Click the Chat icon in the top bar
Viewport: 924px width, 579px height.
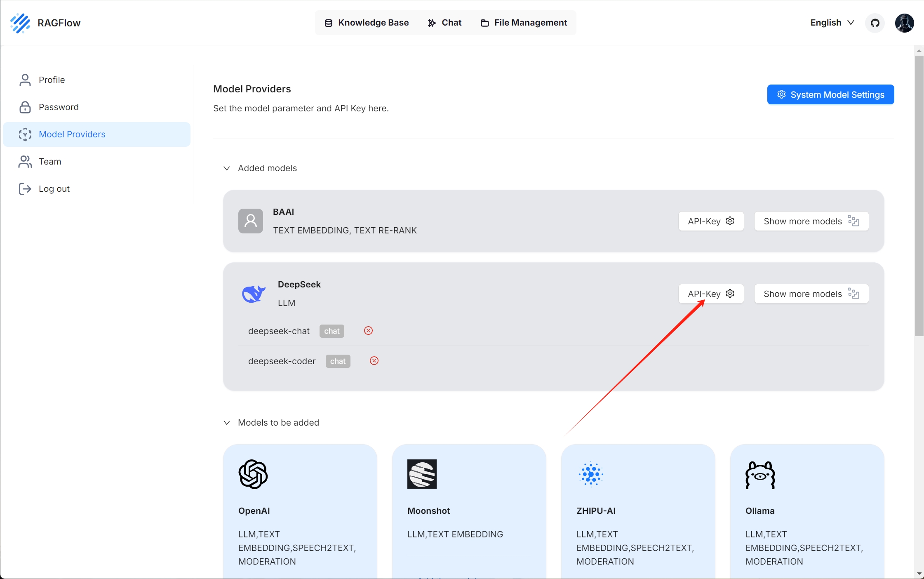tap(431, 23)
